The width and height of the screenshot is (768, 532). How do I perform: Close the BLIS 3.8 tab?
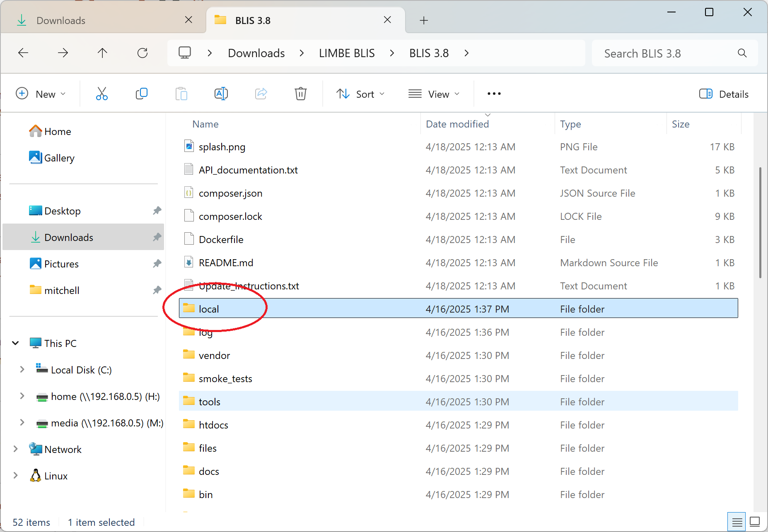click(387, 20)
